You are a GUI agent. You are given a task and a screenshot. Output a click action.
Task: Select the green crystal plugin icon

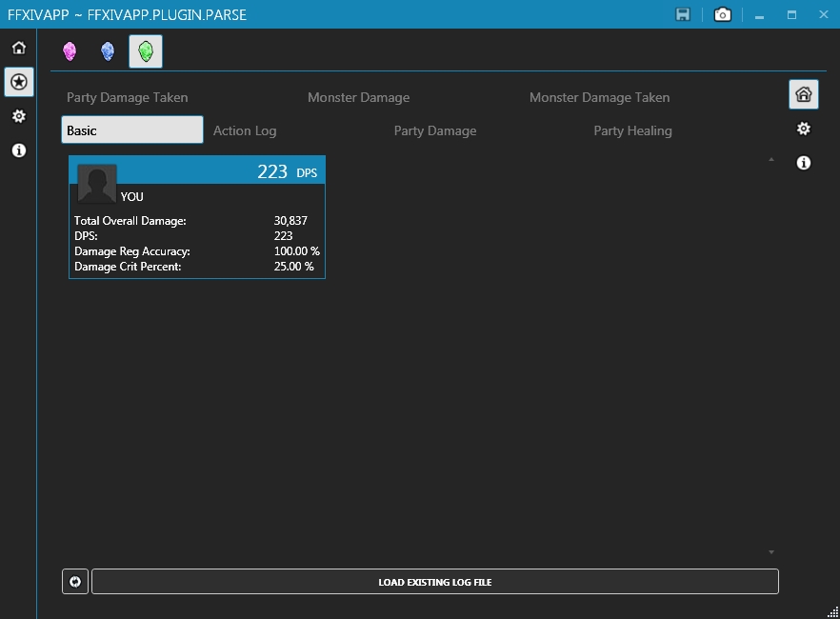point(146,51)
